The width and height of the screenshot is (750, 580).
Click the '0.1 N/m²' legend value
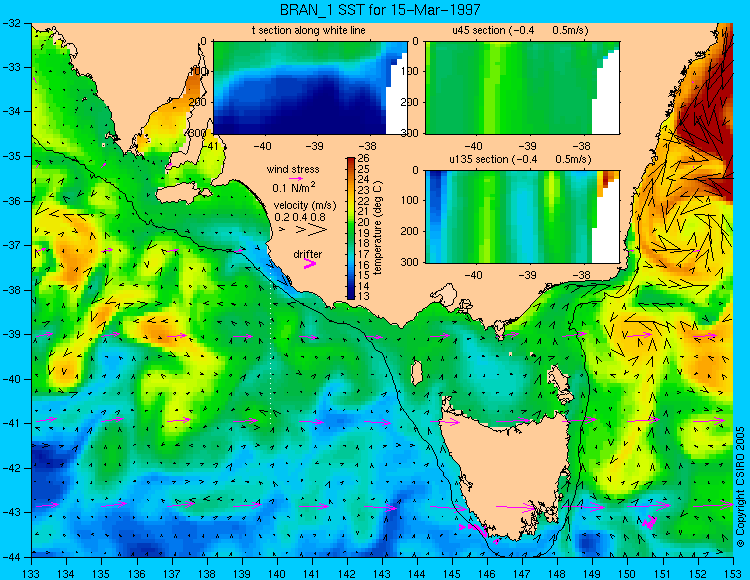293,187
